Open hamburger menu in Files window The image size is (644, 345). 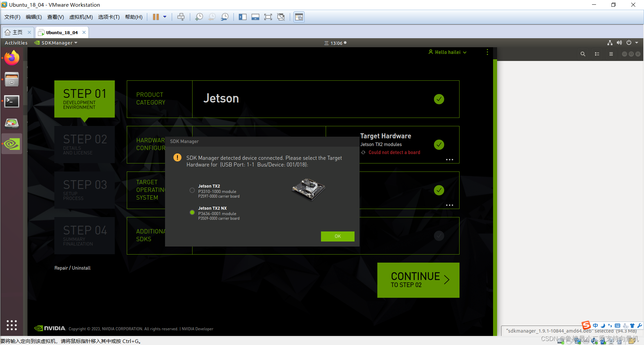[611, 54]
